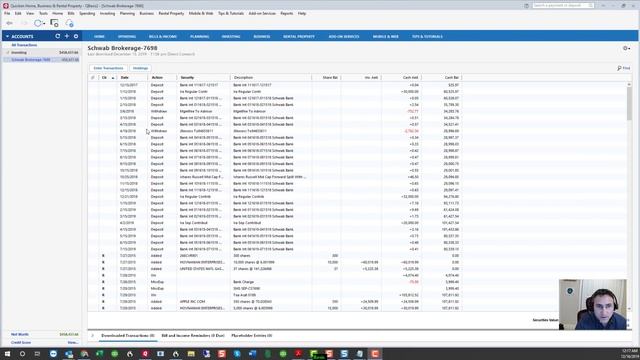
Task: Sort by the Clr column header
Action: pos(108,78)
